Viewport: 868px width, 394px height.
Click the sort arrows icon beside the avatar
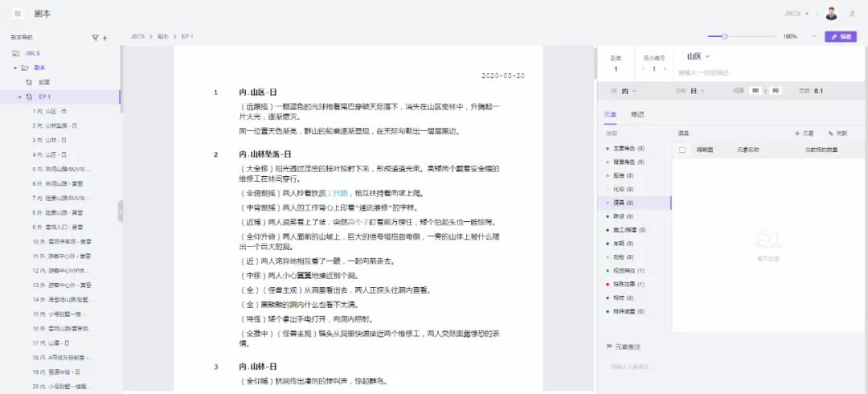point(851,14)
